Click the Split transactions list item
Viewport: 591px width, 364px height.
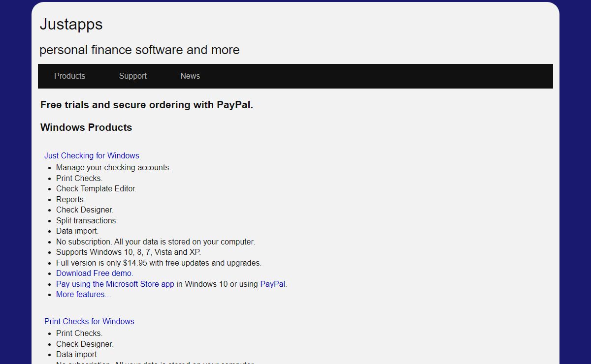(87, 220)
